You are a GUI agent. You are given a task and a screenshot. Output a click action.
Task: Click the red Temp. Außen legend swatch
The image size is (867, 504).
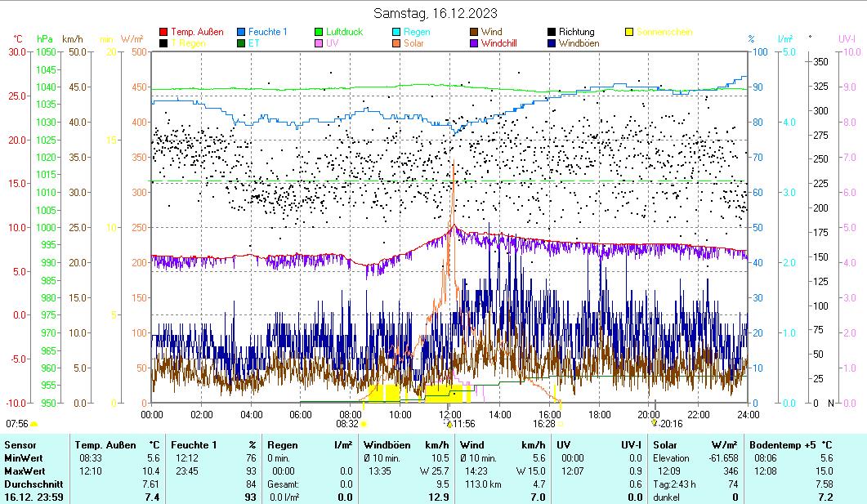[x=163, y=32]
